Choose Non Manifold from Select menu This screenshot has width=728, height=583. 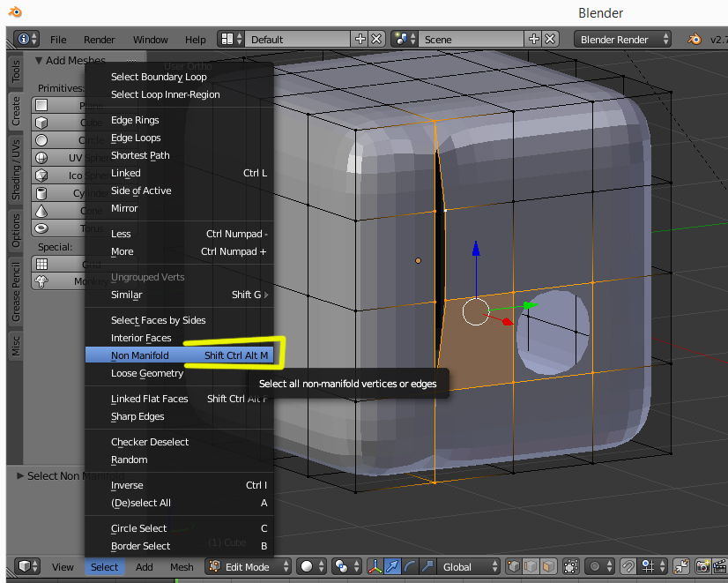pyautogui.click(x=179, y=355)
